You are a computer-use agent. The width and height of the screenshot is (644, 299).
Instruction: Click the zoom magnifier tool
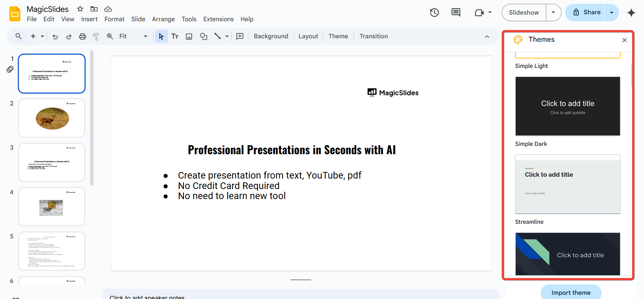[x=110, y=36]
